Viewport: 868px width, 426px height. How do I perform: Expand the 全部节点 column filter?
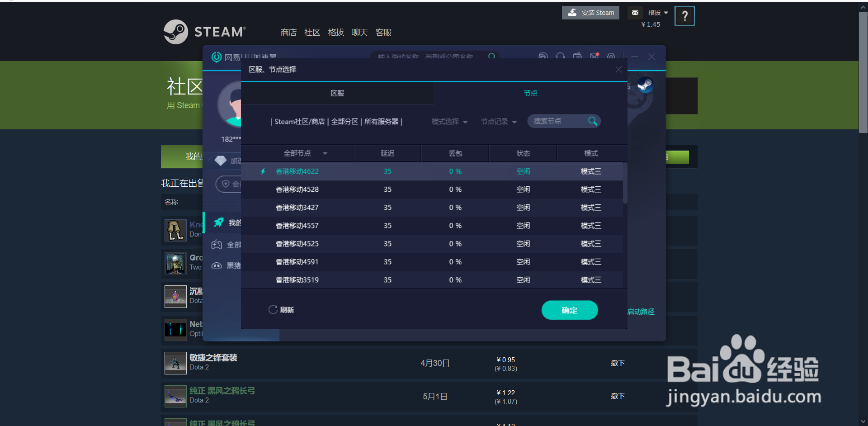(x=325, y=153)
